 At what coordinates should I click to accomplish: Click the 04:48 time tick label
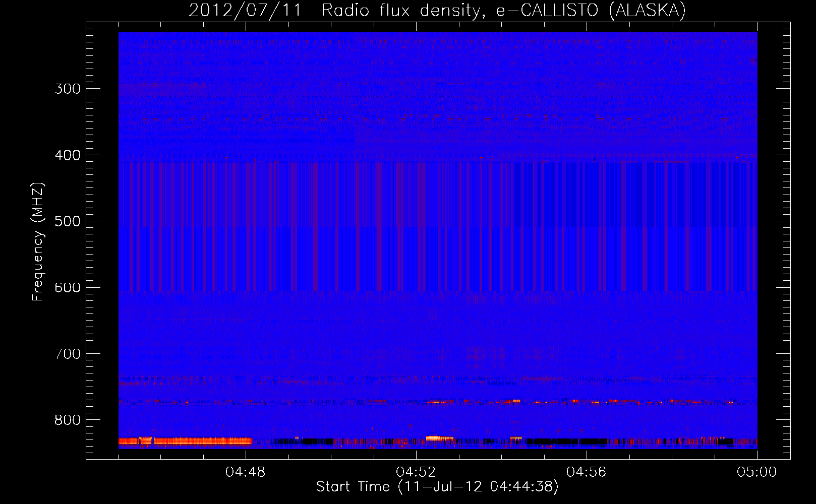(246, 472)
